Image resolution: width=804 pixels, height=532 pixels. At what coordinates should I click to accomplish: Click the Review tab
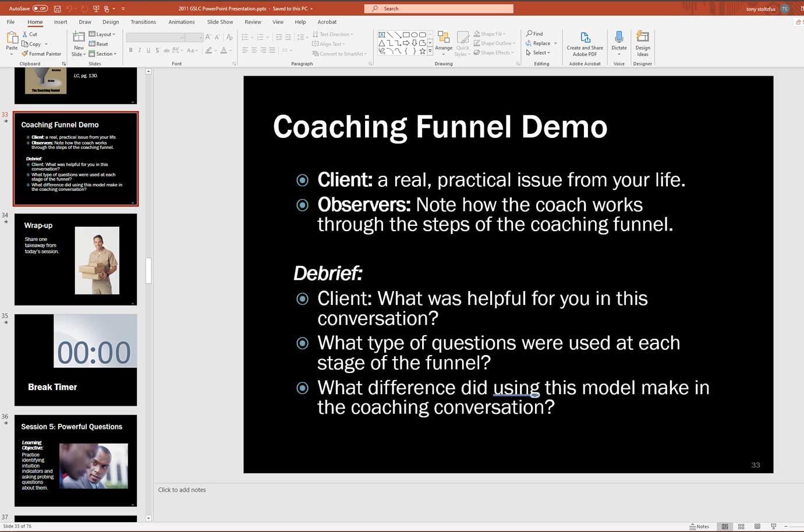(x=253, y=22)
